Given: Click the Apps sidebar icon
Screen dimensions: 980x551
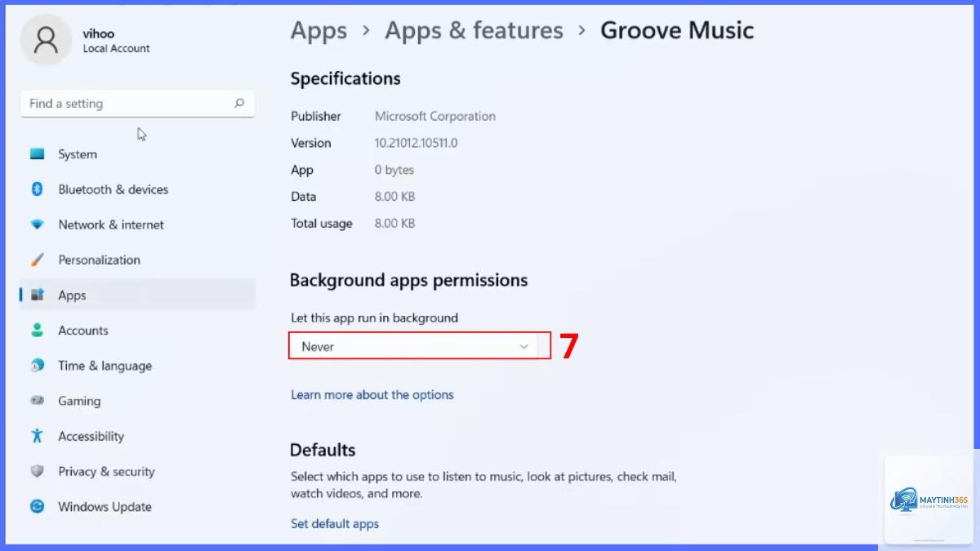Looking at the screenshot, I should (x=37, y=295).
